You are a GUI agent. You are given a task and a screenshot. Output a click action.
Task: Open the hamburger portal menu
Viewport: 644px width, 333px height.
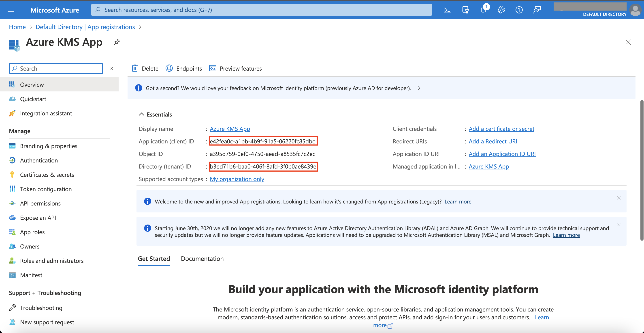(x=11, y=10)
